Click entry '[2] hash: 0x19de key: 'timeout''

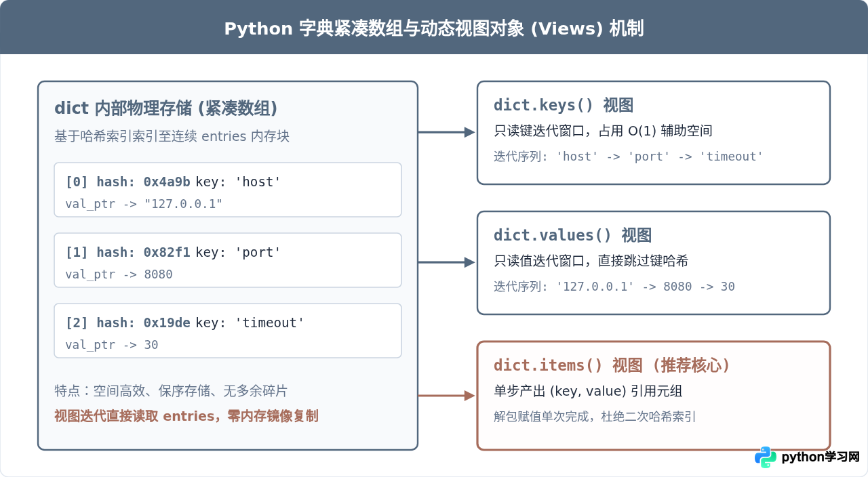click(x=185, y=323)
